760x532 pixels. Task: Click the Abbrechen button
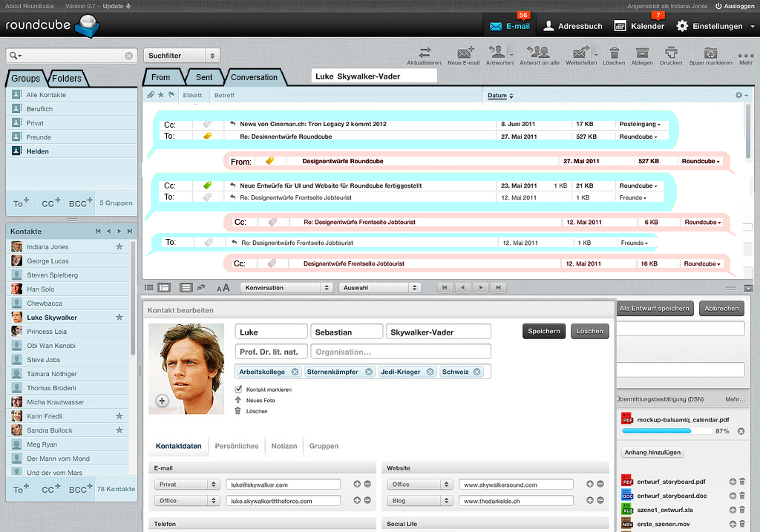[721, 308]
